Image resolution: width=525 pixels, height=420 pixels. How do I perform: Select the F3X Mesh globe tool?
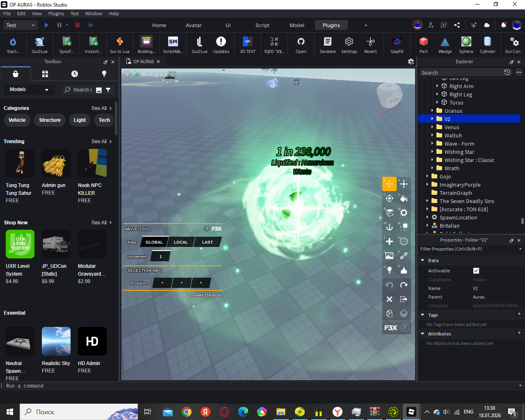click(404, 241)
